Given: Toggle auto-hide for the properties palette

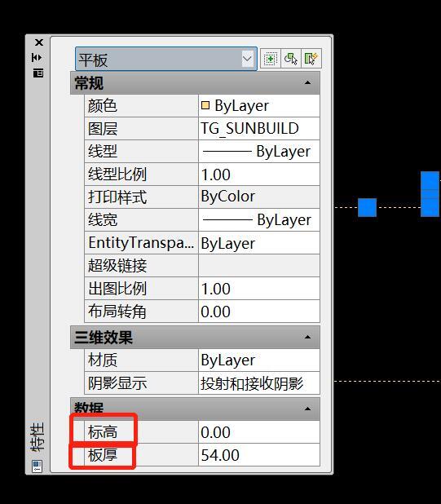Looking at the screenshot, I should coord(37,58).
